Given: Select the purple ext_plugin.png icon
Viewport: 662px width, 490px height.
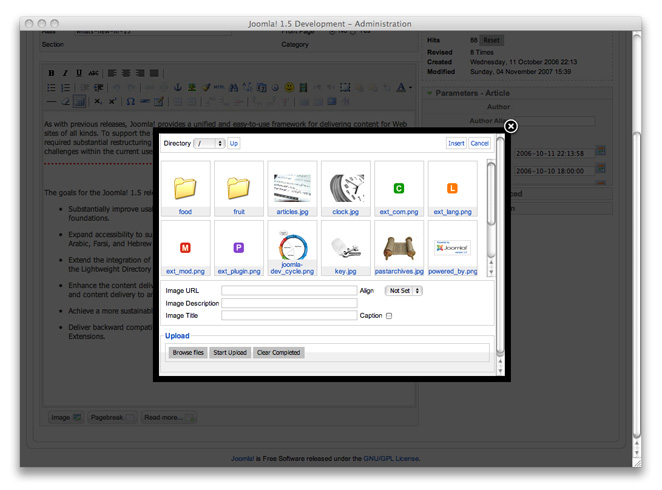Looking at the screenshot, I should click(238, 246).
